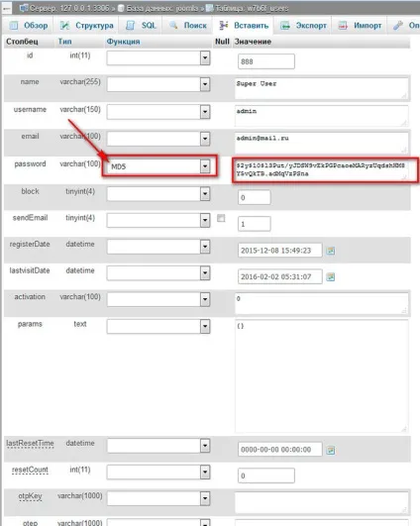
Task: Click the activation value textarea
Action: tap(322, 303)
